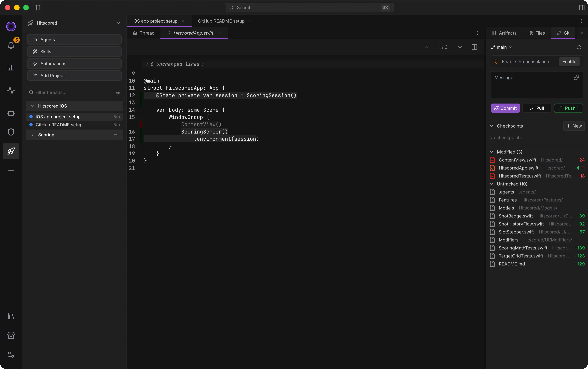Focus the top Search field

click(x=309, y=8)
